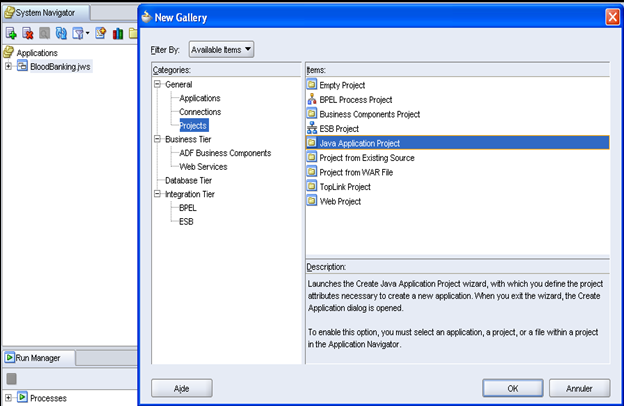Collapse the Business Tier category node
The width and height of the screenshot is (624, 406).
click(x=158, y=139)
